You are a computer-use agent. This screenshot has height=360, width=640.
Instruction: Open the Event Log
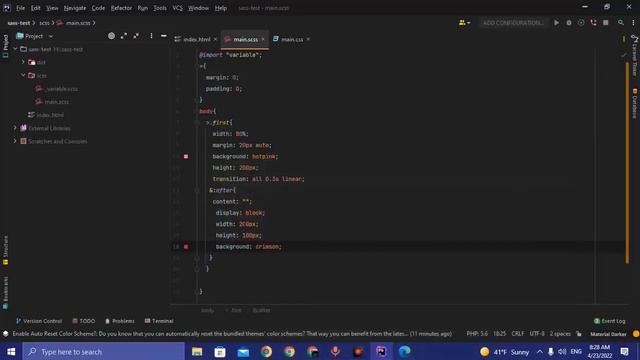[x=609, y=321]
